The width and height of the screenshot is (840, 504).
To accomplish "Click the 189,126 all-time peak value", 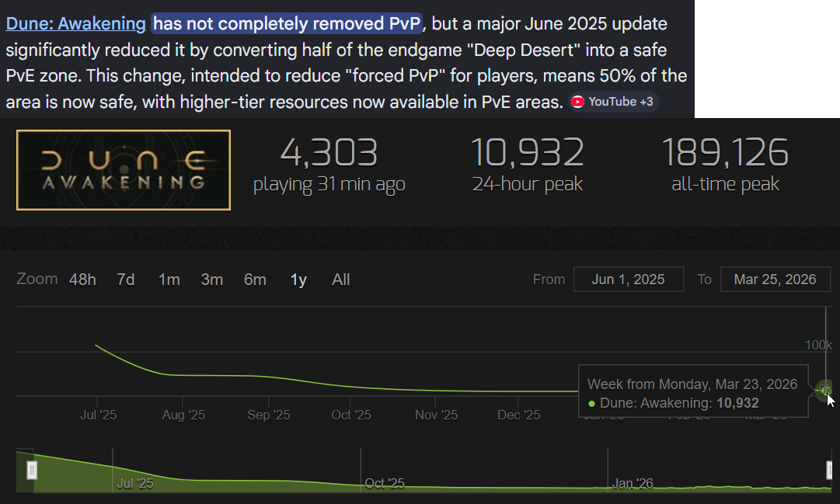I will point(725,152).
